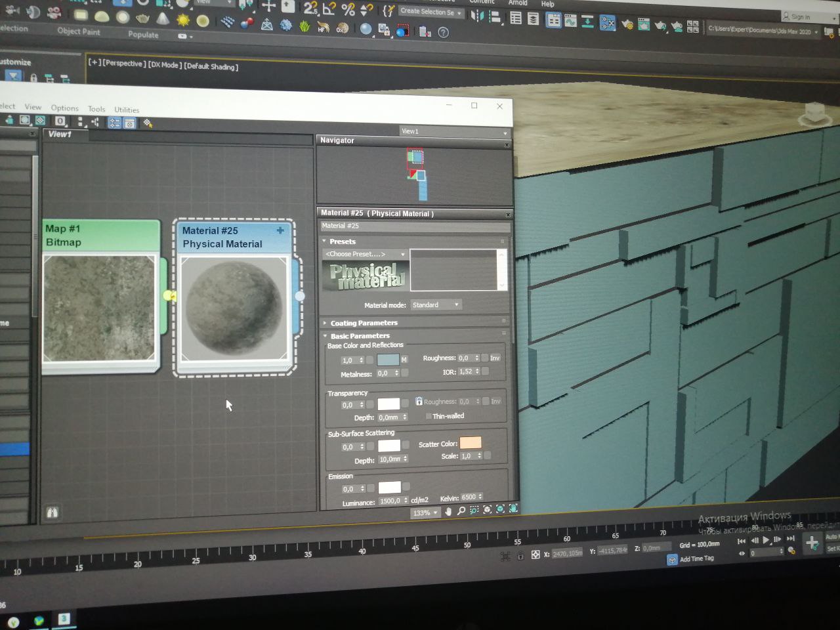Click the [DX Mode] viewport label
The image size is (840, 630).
click(x=164, y=64)
